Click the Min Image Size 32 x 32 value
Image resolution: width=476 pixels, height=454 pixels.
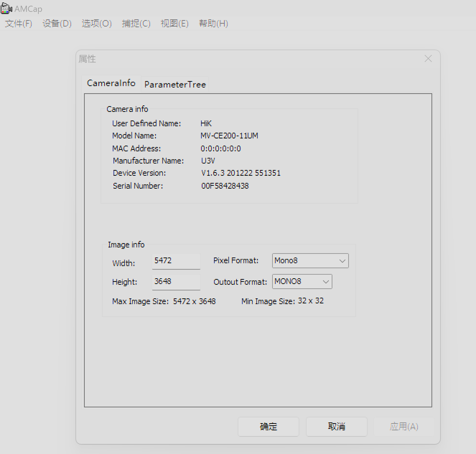click(x=311, y=301)
